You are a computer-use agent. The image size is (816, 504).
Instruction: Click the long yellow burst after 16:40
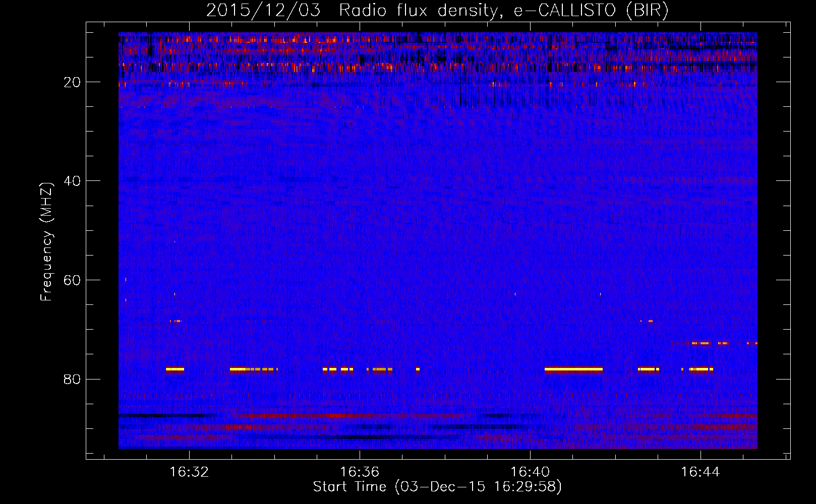(573, 369)
